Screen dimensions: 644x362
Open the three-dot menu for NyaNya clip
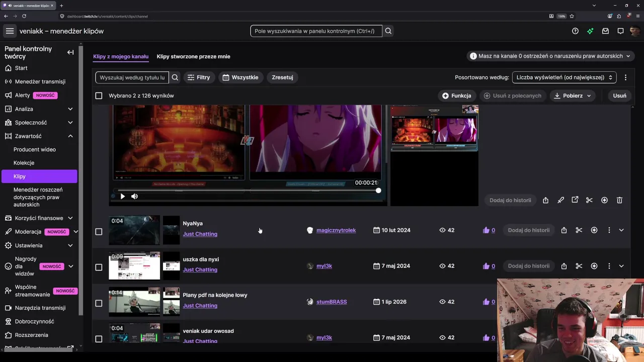click(609, 230)
